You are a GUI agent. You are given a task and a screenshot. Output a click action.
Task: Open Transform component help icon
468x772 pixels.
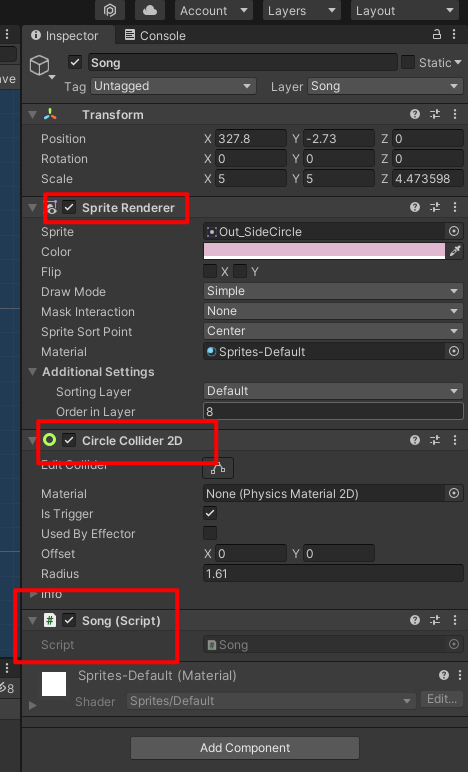pyautogui.click(x=415, y=115)
